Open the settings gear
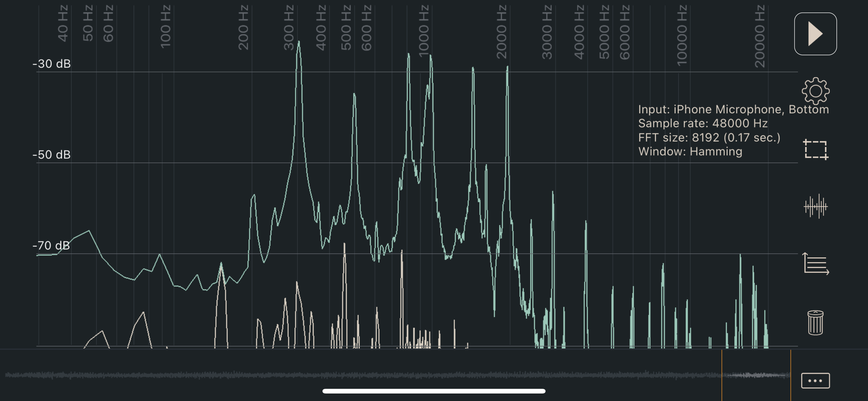The height and width of the screenshot is (401, 868). (815, 91)
